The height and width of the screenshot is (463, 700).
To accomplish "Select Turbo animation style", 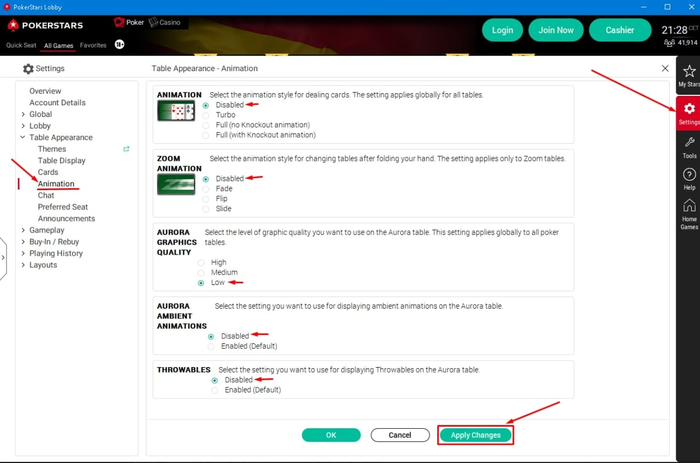I will (x=206, y=115).
